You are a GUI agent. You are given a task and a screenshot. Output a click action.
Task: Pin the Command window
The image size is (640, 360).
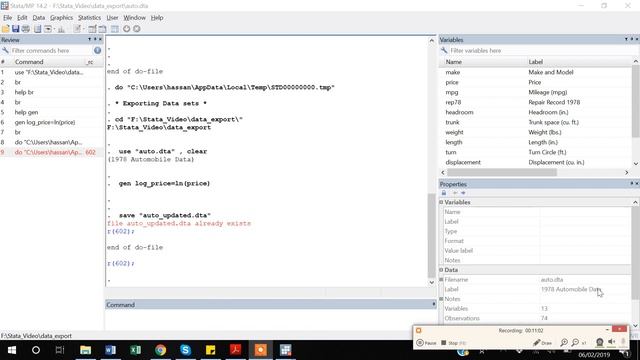(433, 304)
